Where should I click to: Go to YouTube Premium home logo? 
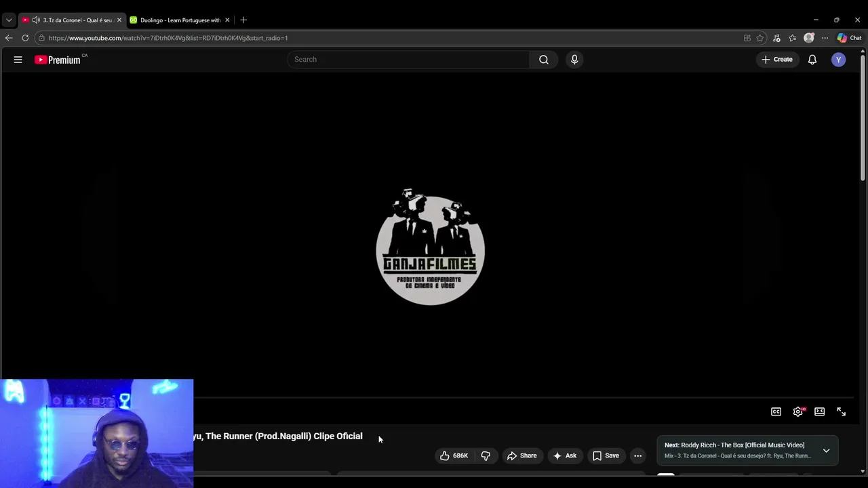[58, 60]
